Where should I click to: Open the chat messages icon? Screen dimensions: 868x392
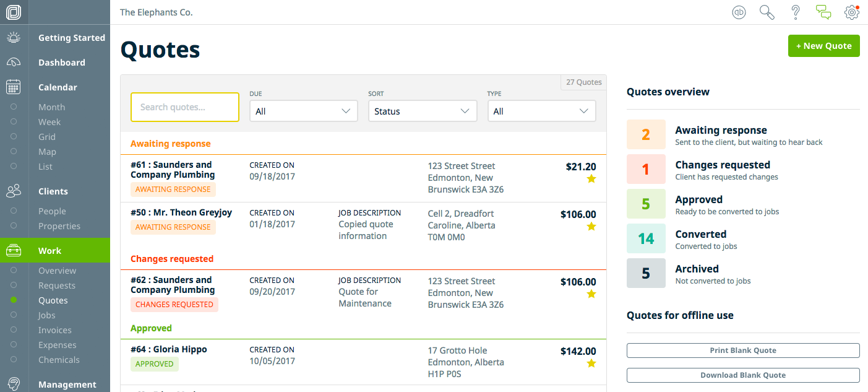coord(823,12)
